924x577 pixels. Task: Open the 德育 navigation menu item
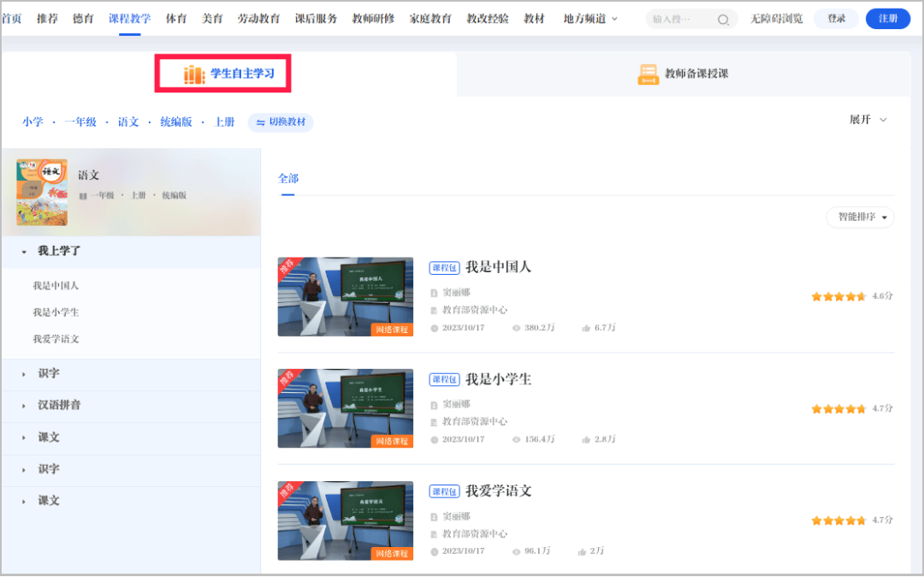(x=83, y=19)
